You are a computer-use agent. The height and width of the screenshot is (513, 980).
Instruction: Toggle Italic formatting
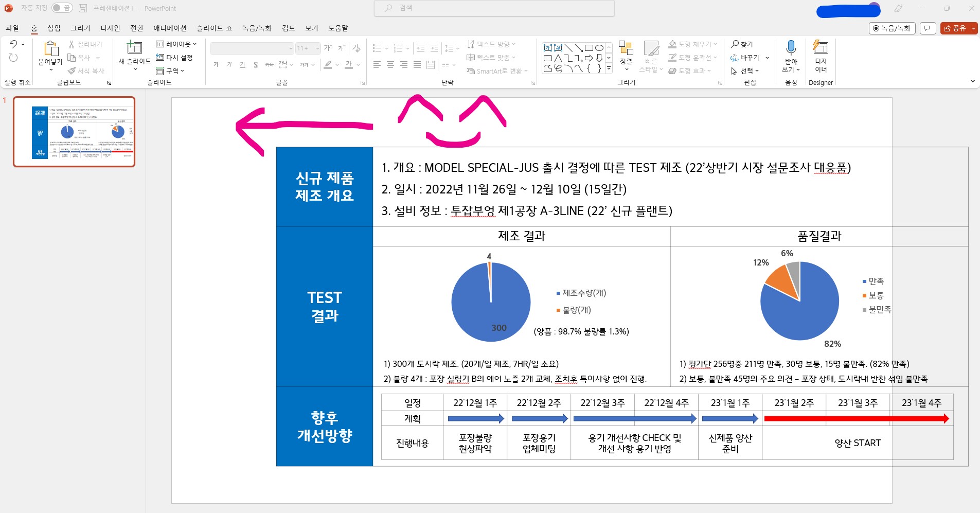(x=229, y=65)
